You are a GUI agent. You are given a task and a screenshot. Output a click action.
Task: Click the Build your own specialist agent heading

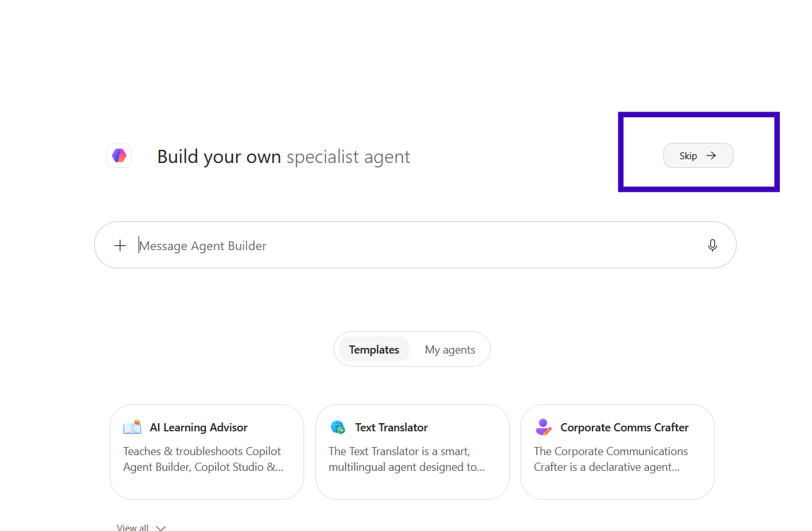coord(283,156)
